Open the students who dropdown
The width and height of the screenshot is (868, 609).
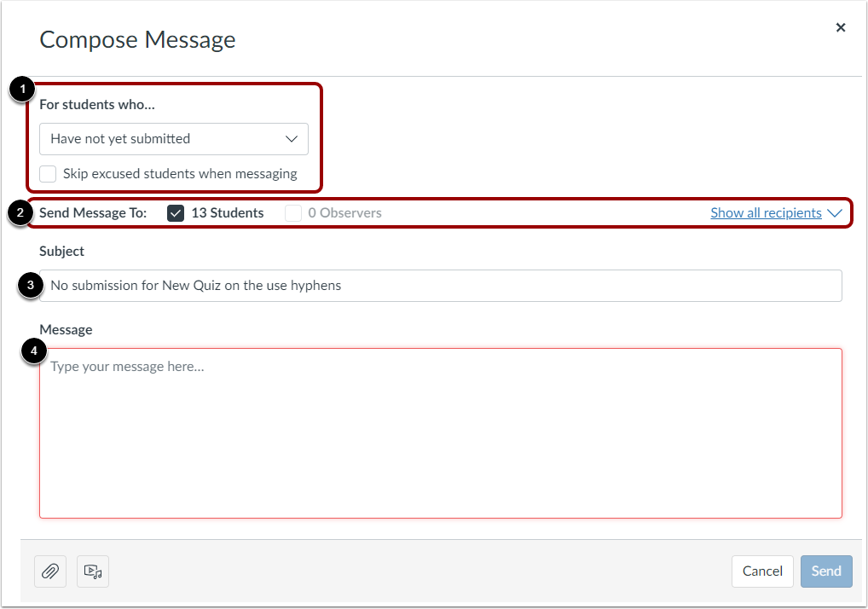tap(293, 138)
